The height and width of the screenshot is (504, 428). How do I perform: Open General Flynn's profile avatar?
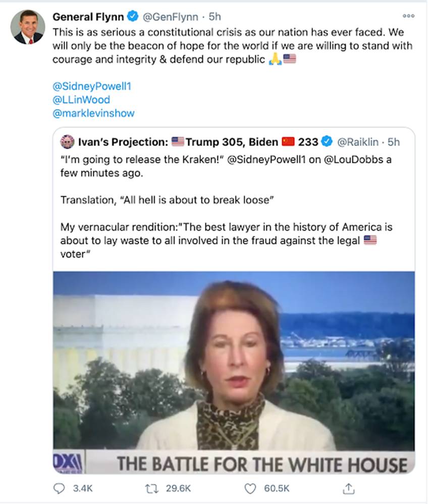click(28, 26)
